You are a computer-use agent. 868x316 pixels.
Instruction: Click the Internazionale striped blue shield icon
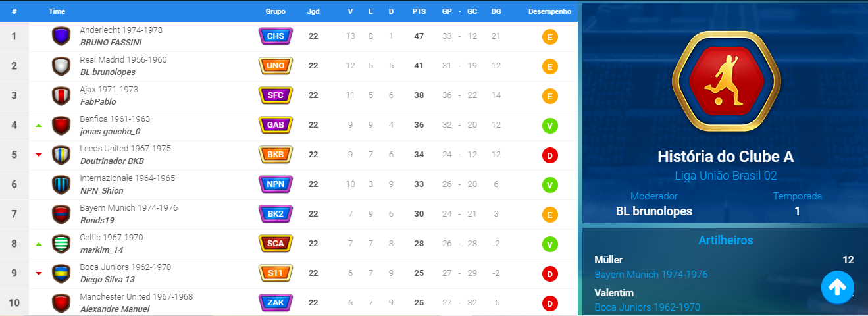click(61, 184)
